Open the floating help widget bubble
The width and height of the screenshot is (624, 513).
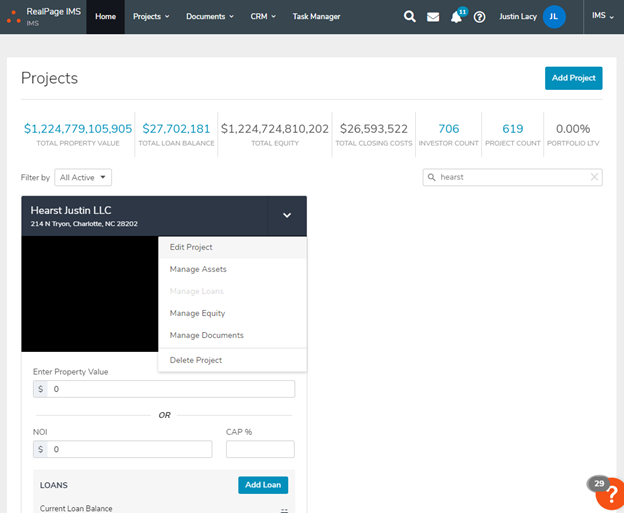tap(607, 495)
